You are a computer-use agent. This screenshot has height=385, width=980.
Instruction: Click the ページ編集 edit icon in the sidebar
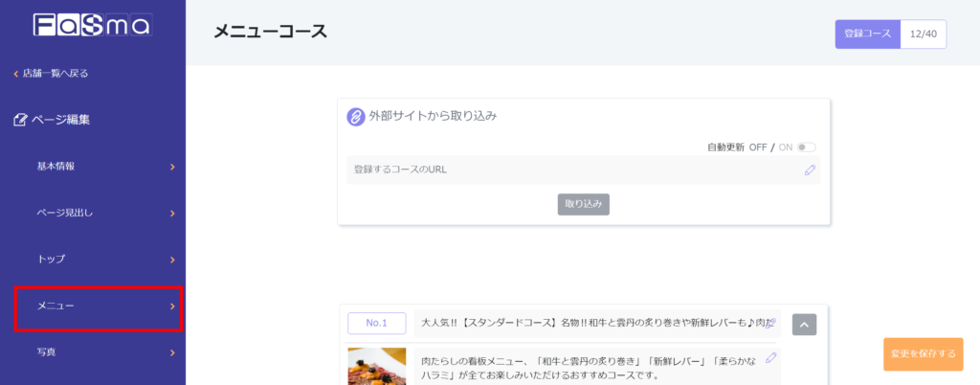[x=20, y=120]
